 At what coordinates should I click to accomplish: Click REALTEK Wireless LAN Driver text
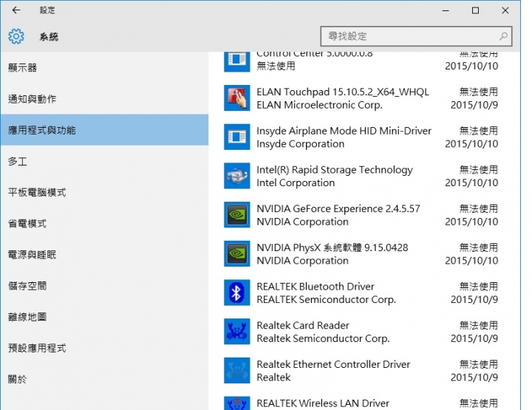(x=323, y=403)
